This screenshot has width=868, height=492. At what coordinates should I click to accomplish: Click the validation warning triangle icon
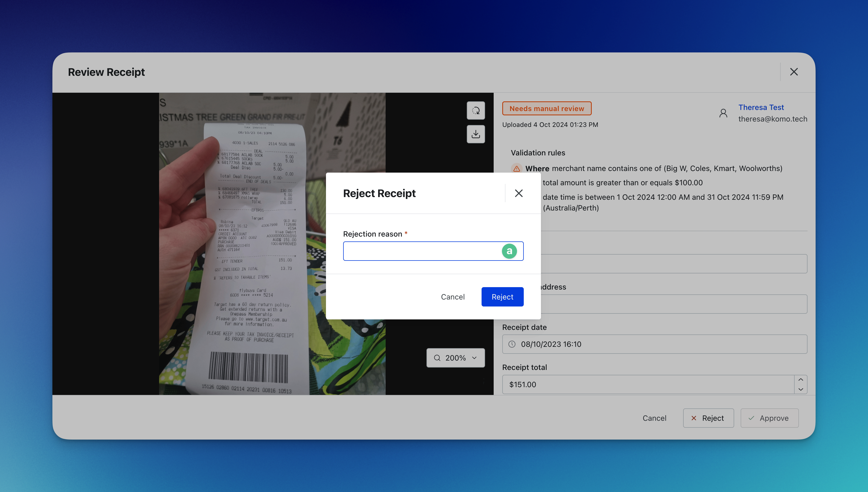tap(517, 168)
